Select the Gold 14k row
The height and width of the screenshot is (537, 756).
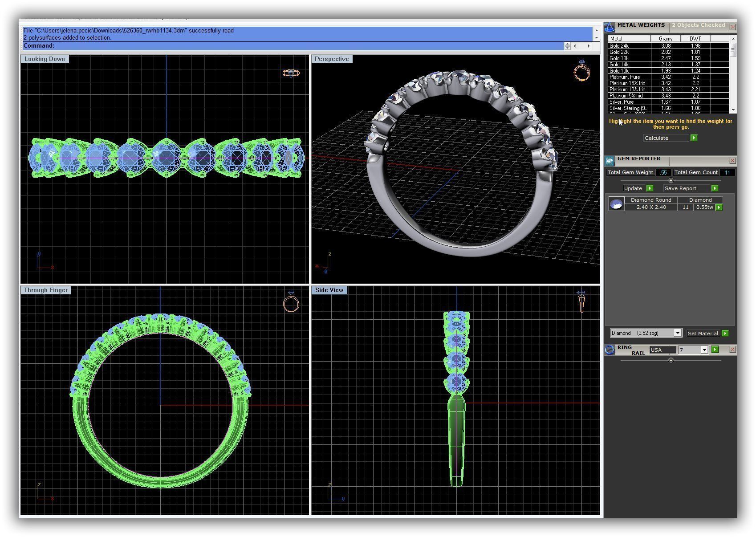(668, 65)
